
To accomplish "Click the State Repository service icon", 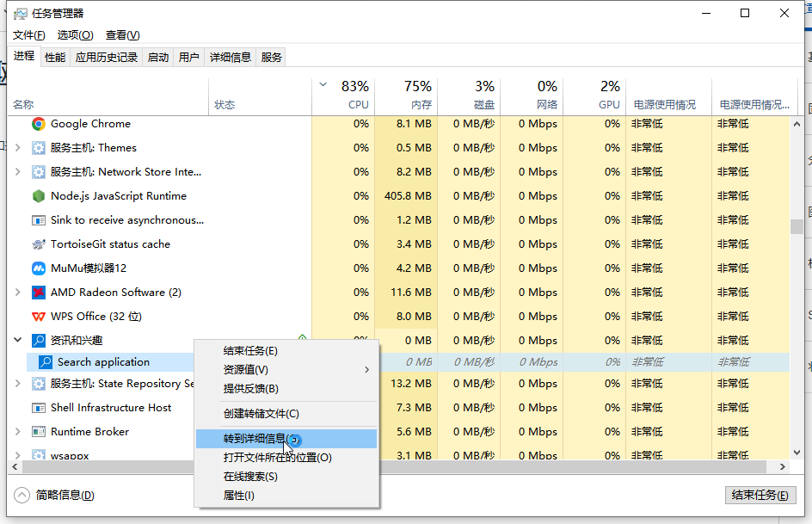I will (x=39, y=384).
